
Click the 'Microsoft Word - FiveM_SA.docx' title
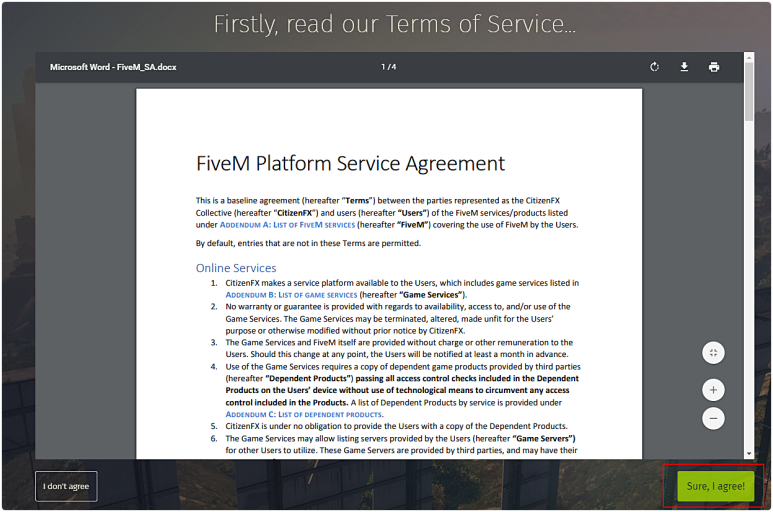point(113,67)
